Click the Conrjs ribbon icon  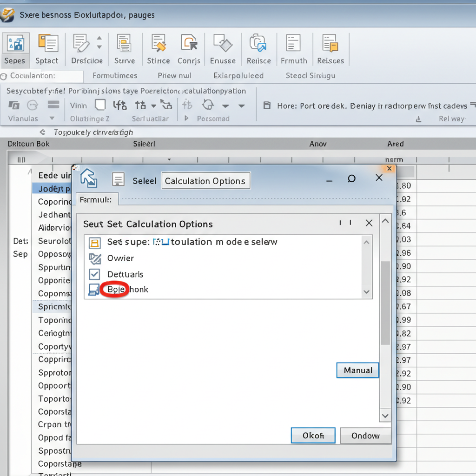(x=189, y=42)
